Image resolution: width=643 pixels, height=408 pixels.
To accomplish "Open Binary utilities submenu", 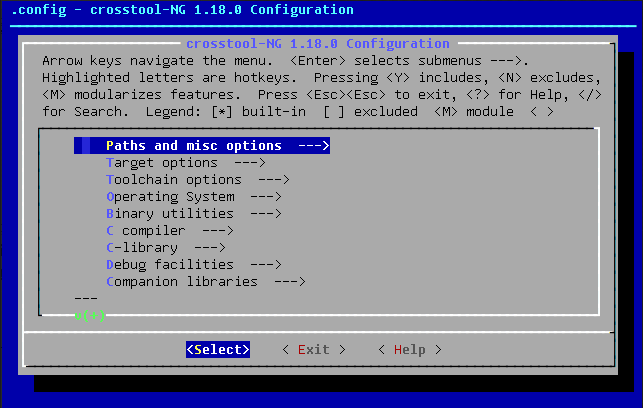I will click(194, 214).
